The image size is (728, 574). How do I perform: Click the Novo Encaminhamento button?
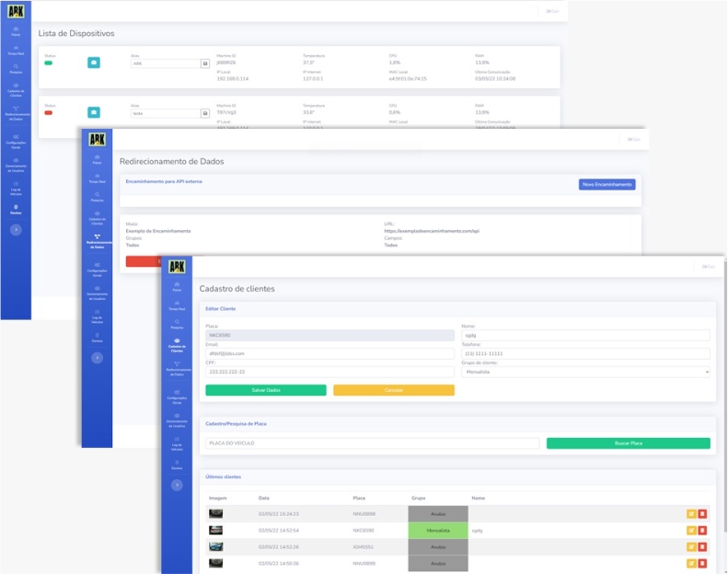coord(607,184)
